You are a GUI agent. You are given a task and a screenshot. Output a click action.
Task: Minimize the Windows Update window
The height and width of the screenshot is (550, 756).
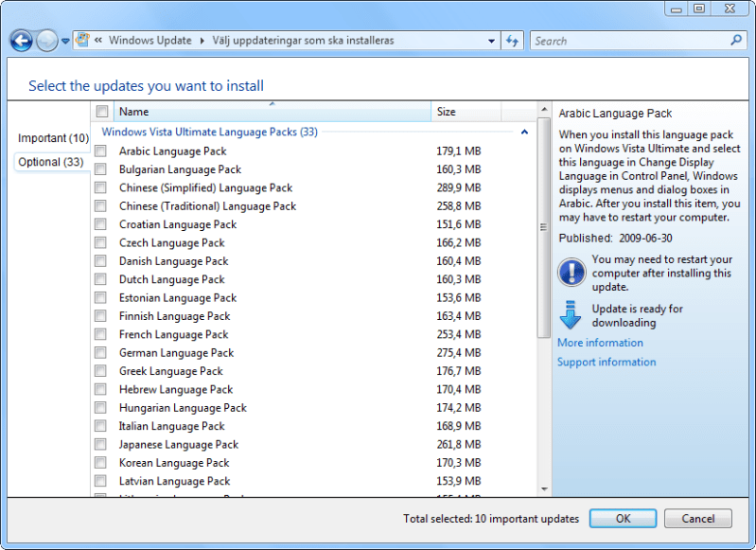[x=676, y=9]
